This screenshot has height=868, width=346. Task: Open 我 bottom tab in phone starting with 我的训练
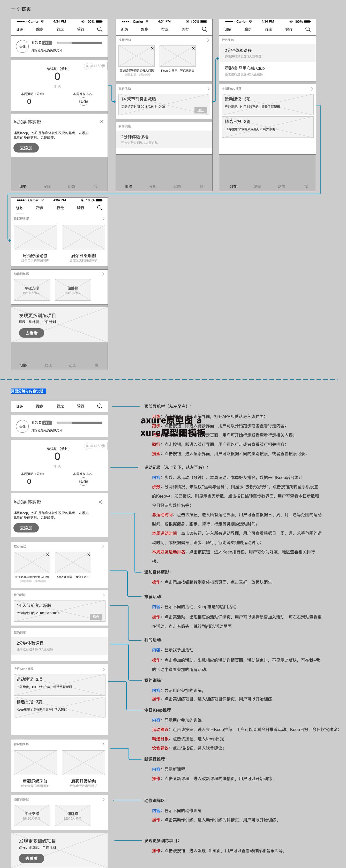(x=306, y=186)
